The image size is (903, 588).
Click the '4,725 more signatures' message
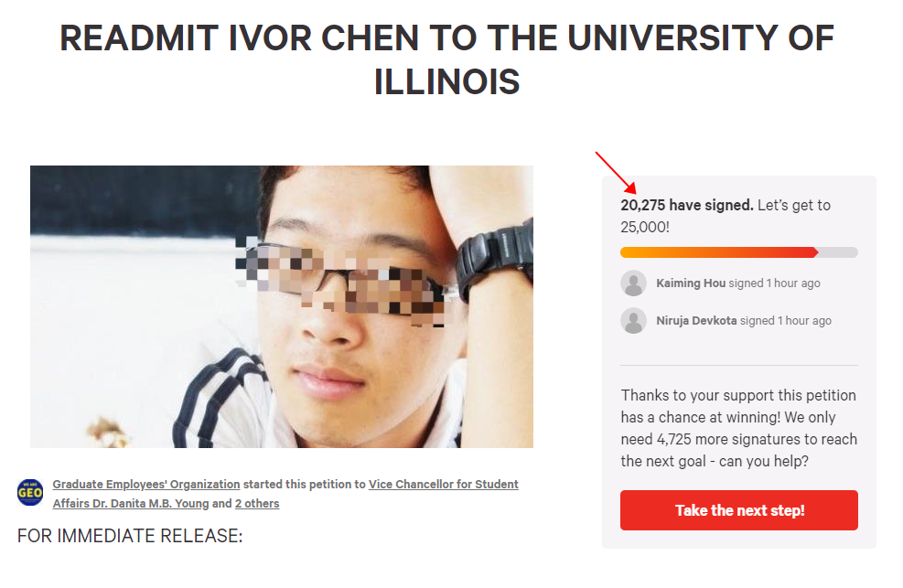(739, 428)
